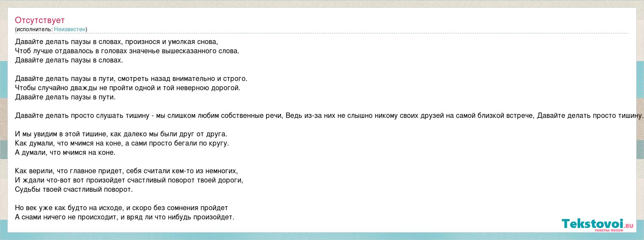
Task: Click the line 'Как думали, что мчимся на коне'
Action: (122, 143)
